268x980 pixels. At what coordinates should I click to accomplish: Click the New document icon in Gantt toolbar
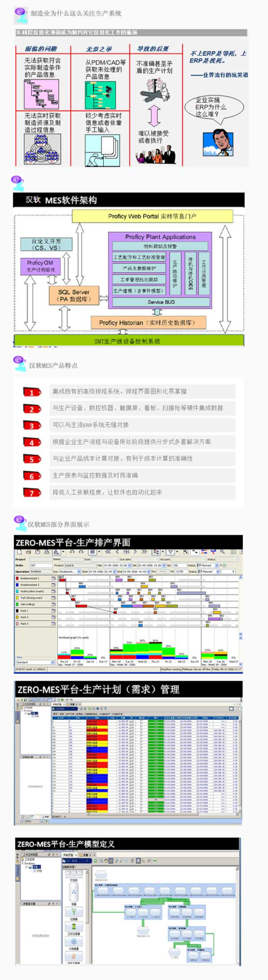(19, 552)
